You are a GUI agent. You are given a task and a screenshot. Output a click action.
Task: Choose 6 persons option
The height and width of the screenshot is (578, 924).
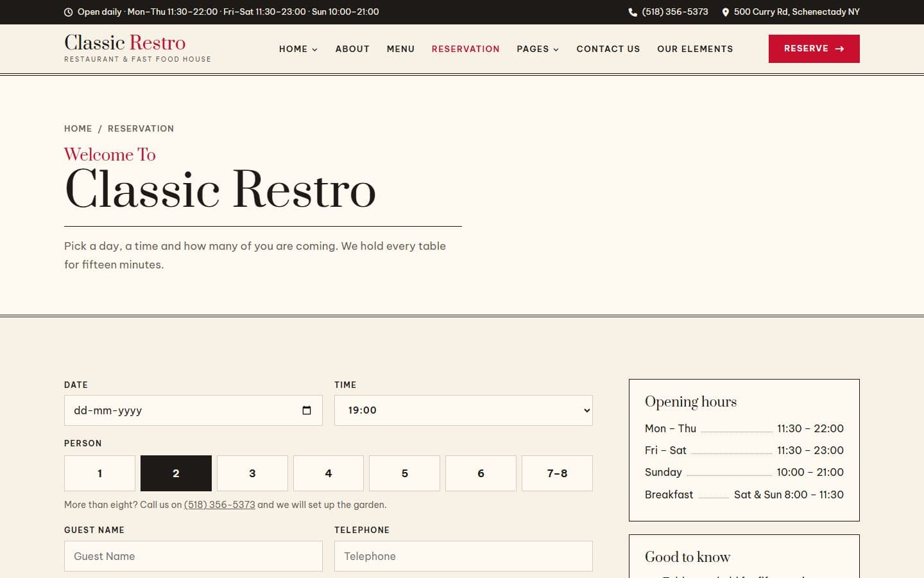481,473
